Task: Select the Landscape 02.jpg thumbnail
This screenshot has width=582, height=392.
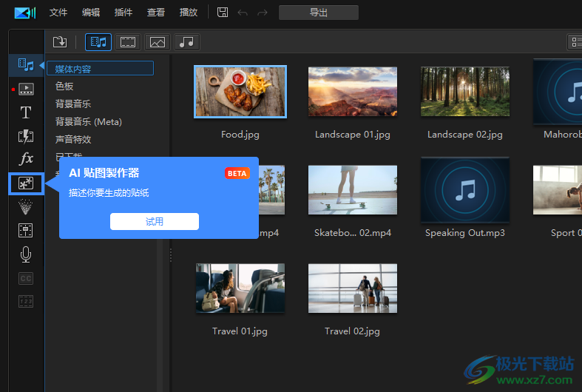Action: pyautogui.click(x=465, y=91)
